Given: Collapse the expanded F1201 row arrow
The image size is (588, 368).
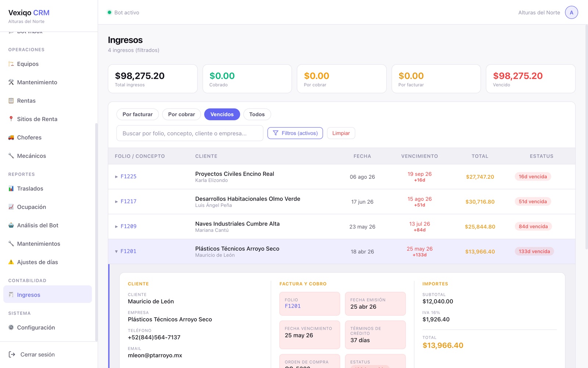Looking at the screenshot, I should [x=116, y=252].
